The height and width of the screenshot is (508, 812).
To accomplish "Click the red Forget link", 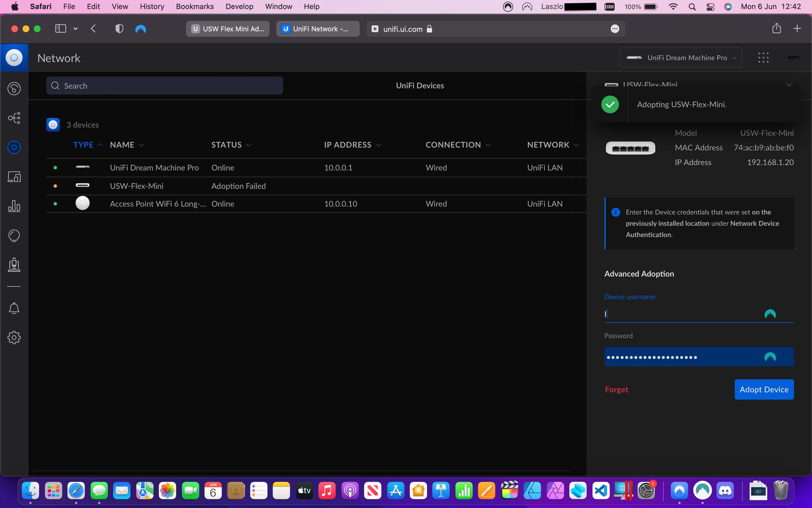I will [616, 389].
